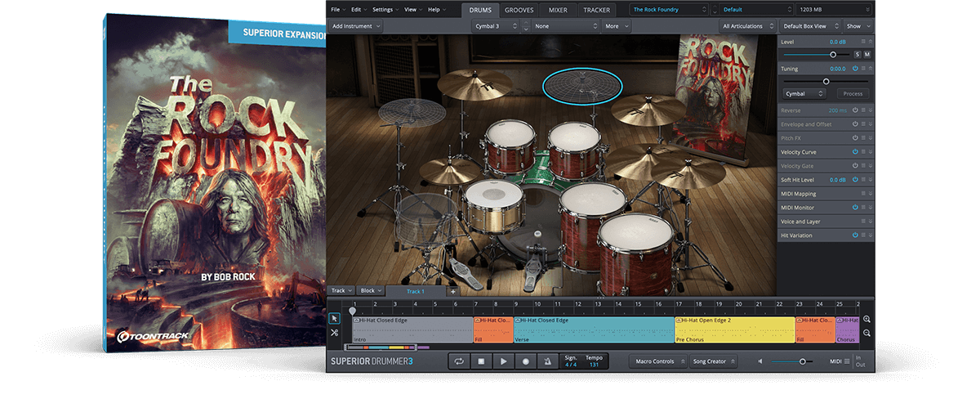Toggle the metronome icon
980x399 pixels.
point(547,361)
